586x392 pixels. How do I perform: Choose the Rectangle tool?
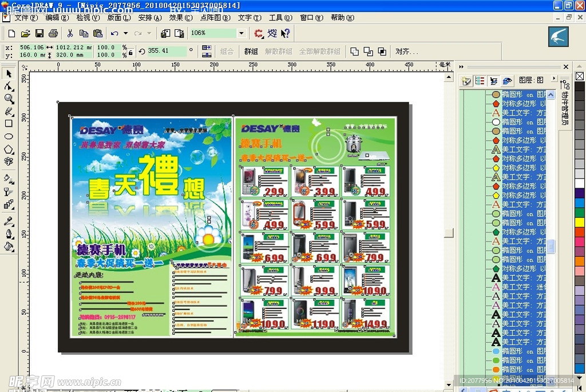point(9,123)
